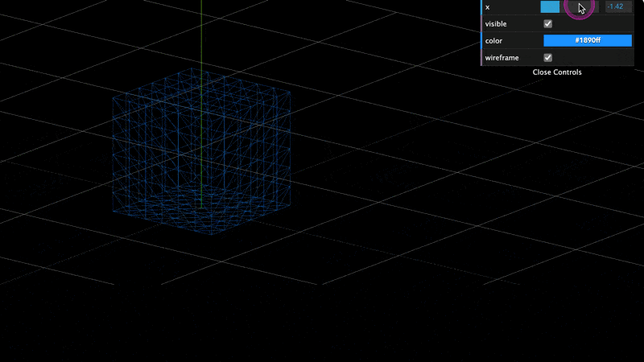This screenshot has width=644, height=362.
Task: Click the 'x' property label
Action: (x=488, y=7)
